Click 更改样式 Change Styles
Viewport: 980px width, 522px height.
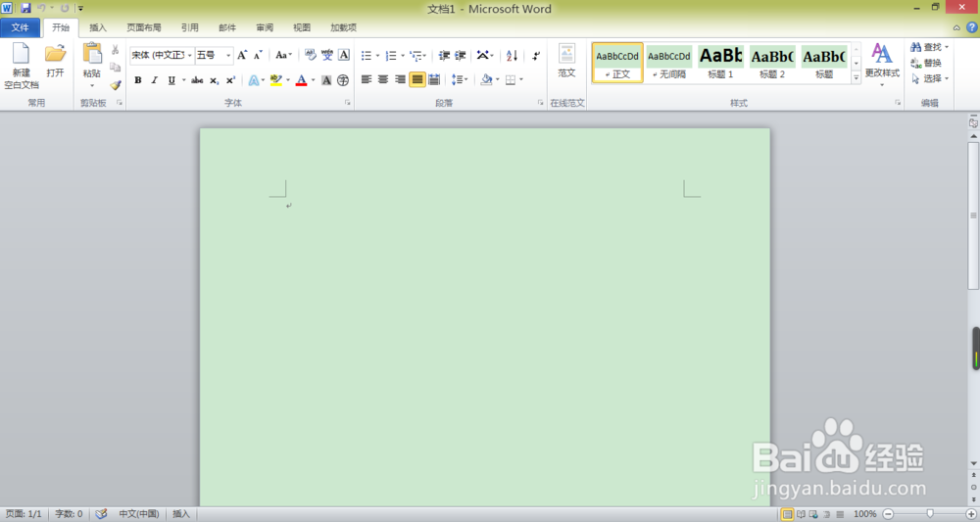tap(882, 64)
